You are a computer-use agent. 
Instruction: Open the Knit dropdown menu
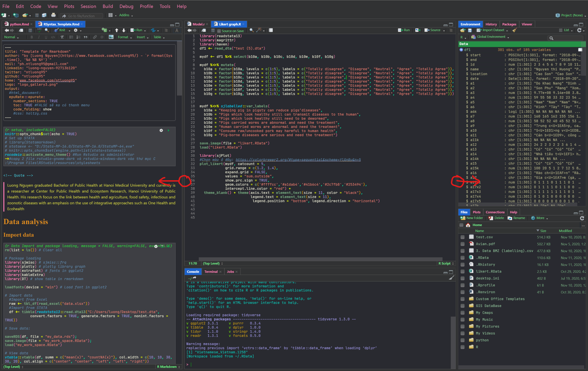click(70, 30)
